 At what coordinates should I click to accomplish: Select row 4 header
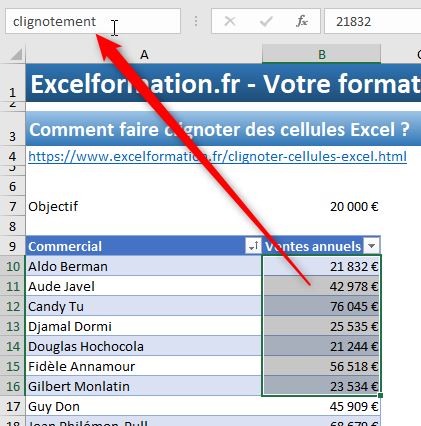point(13,156)
